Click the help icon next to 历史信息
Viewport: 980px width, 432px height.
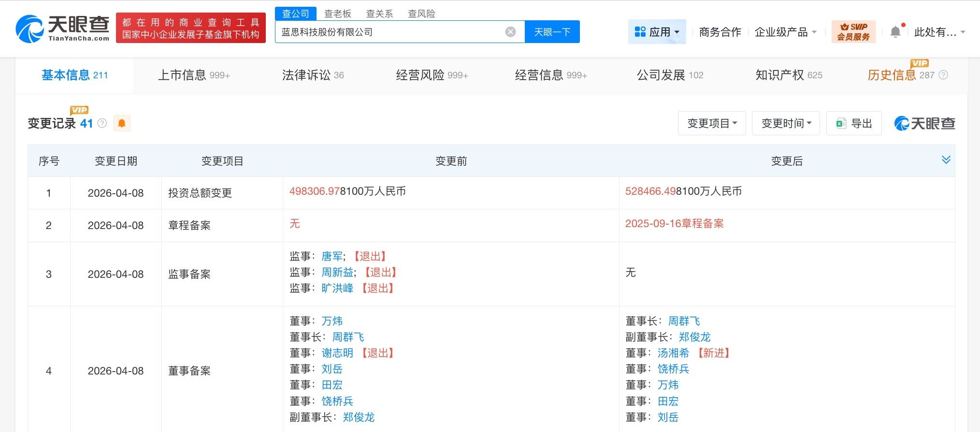point(943,75)
